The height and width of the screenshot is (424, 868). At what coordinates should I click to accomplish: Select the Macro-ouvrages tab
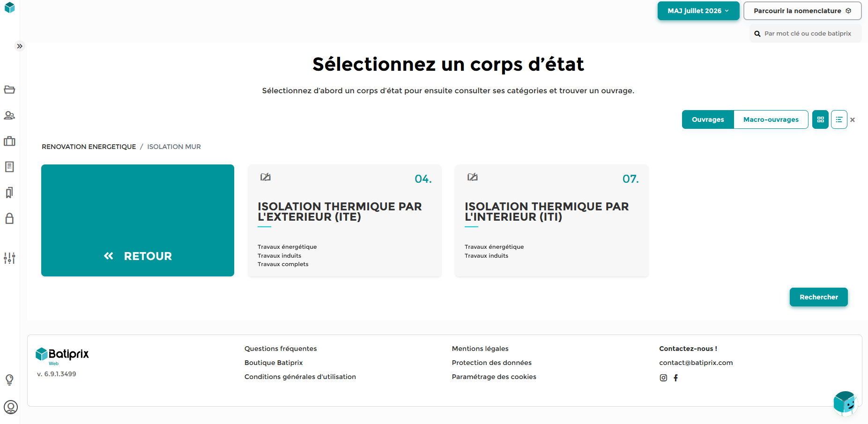point(771,119)
